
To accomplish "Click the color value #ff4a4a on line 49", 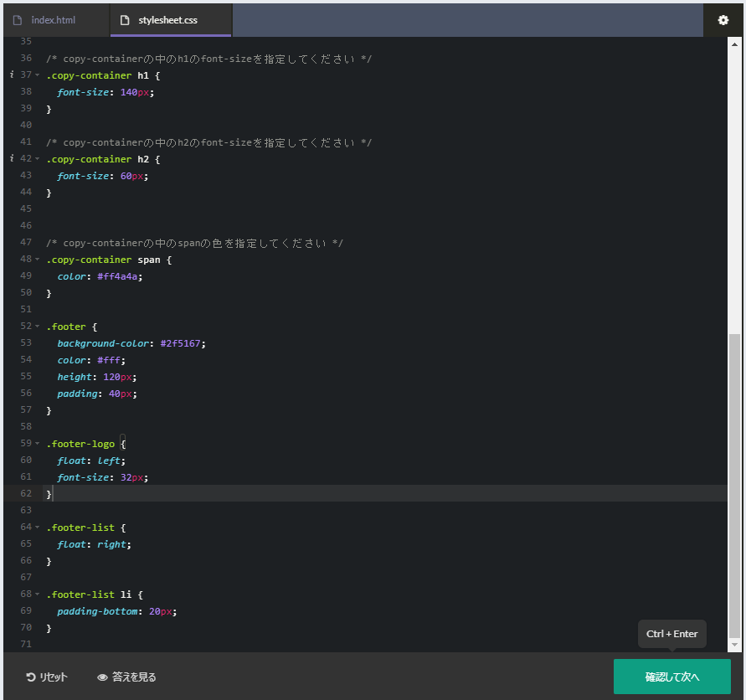I will pos(117,276).
